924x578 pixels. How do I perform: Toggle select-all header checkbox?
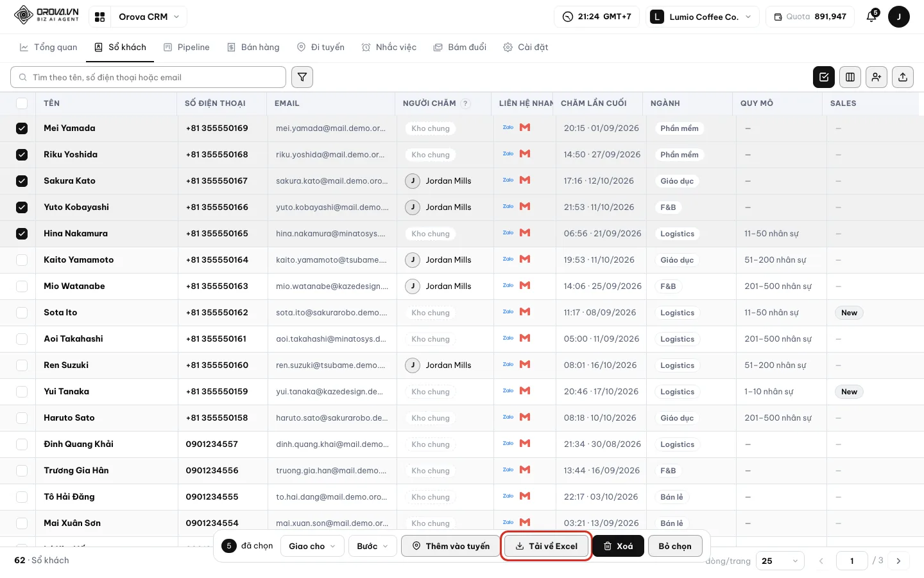click(x=22, y=103)
